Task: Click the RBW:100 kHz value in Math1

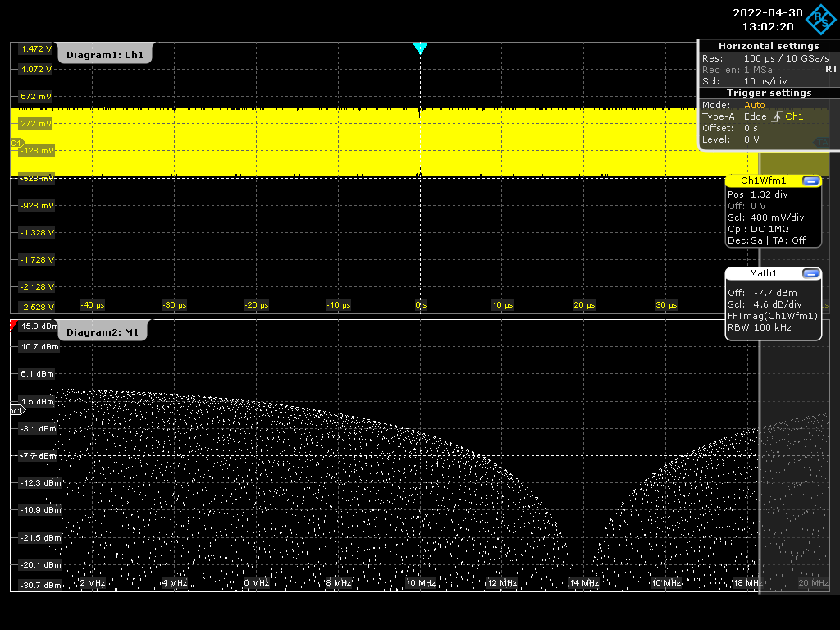Action: click(x=759, y=327)
